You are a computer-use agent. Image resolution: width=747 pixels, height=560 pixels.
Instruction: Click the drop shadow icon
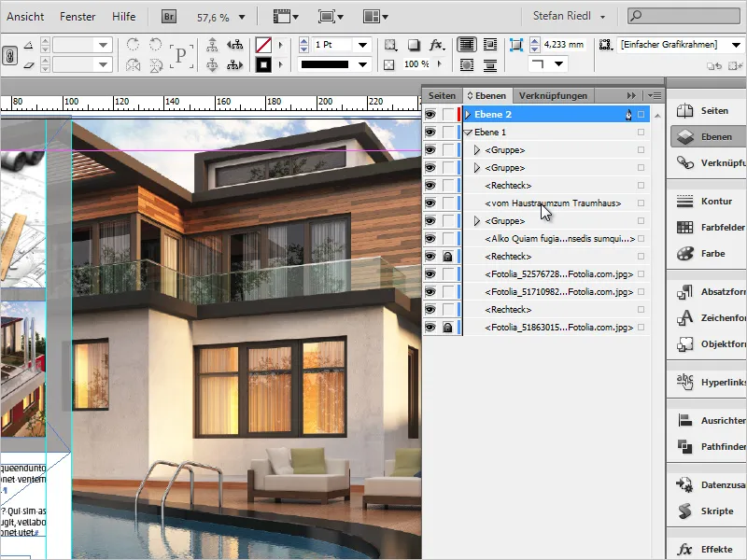[x=414, y=45]
